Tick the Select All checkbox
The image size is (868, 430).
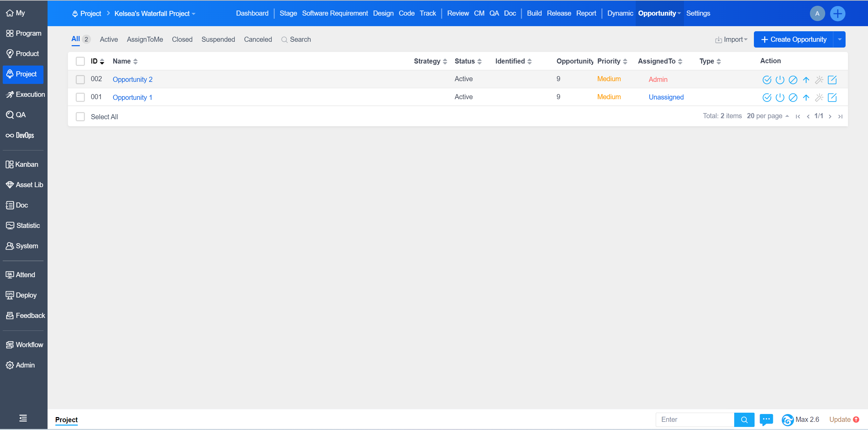80,117
